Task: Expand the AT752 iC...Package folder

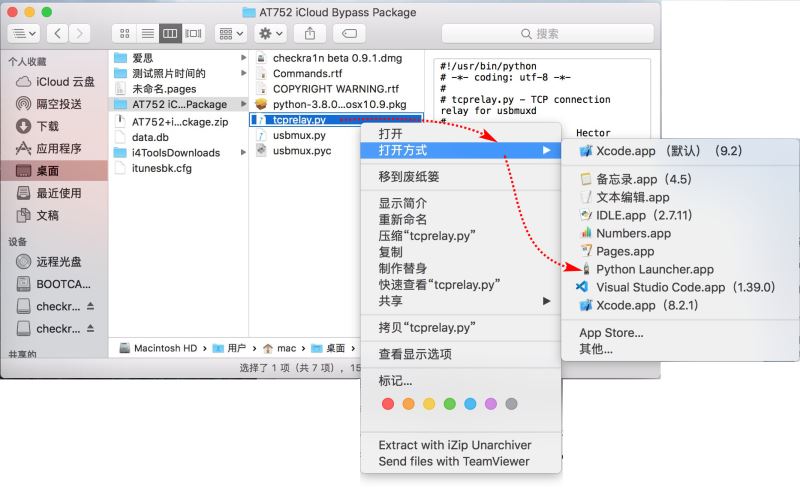Action: 243,104
